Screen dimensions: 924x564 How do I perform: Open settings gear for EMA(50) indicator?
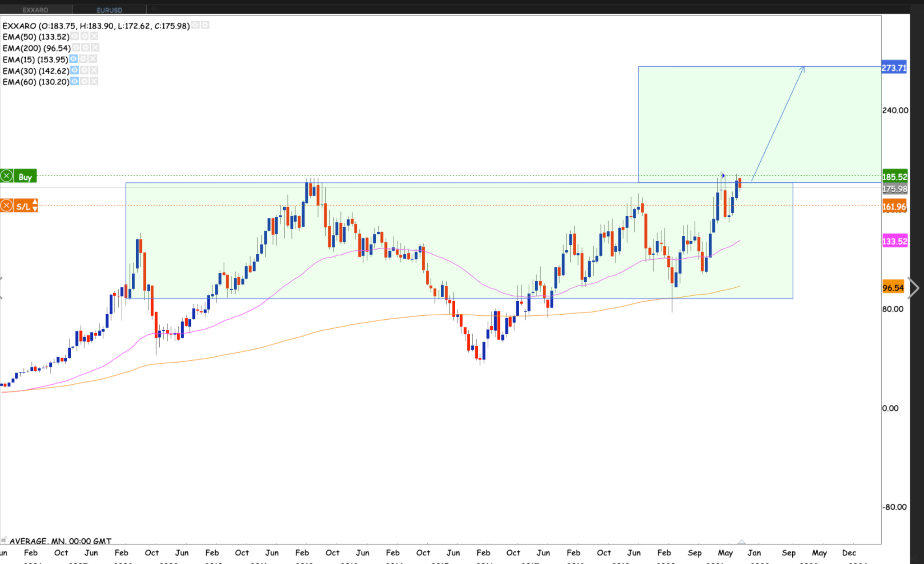(x=84, y=36)
